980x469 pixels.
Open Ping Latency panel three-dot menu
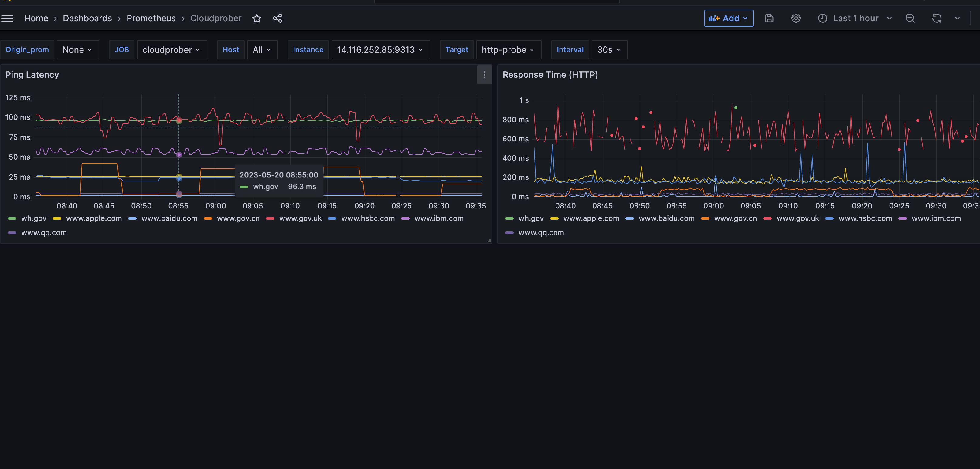click(484, 75)
